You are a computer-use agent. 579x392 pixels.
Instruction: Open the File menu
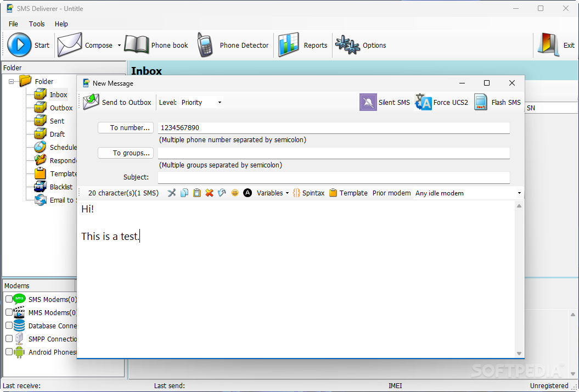13,24
